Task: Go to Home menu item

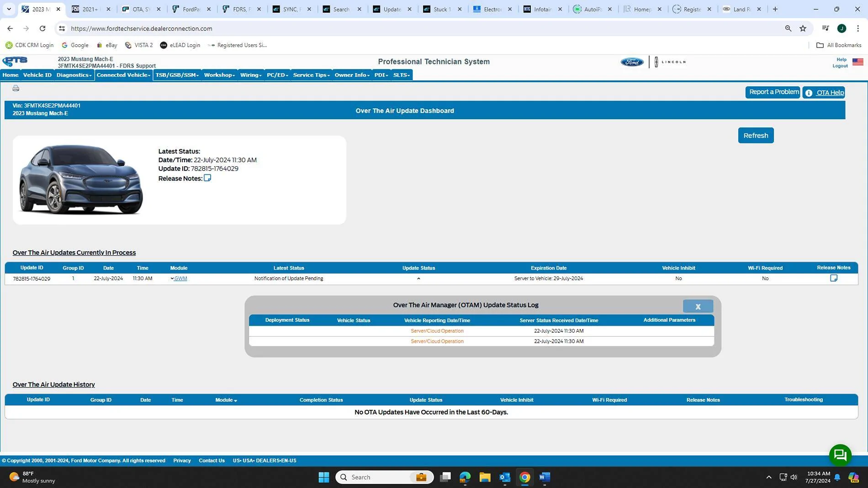Action: (x=11, y=75)
